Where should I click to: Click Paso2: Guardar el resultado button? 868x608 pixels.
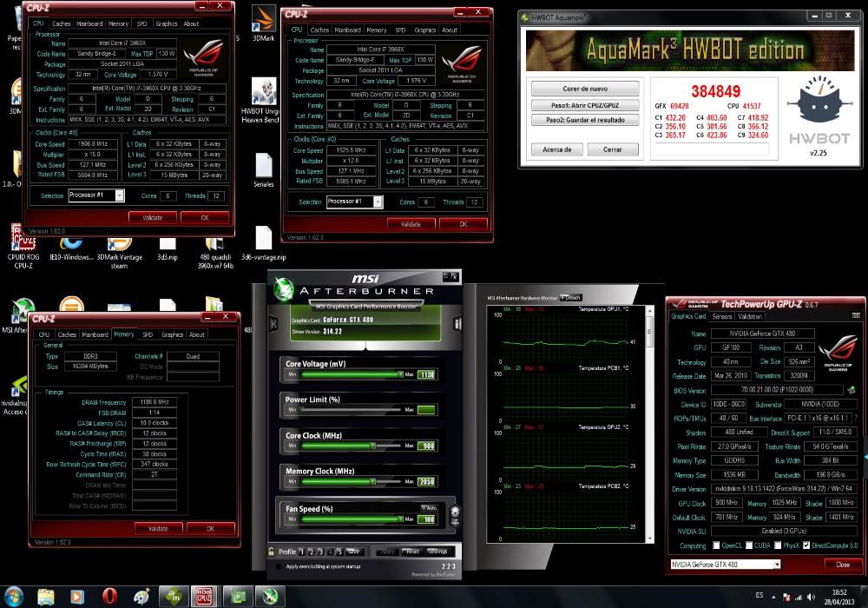[585, 120]
